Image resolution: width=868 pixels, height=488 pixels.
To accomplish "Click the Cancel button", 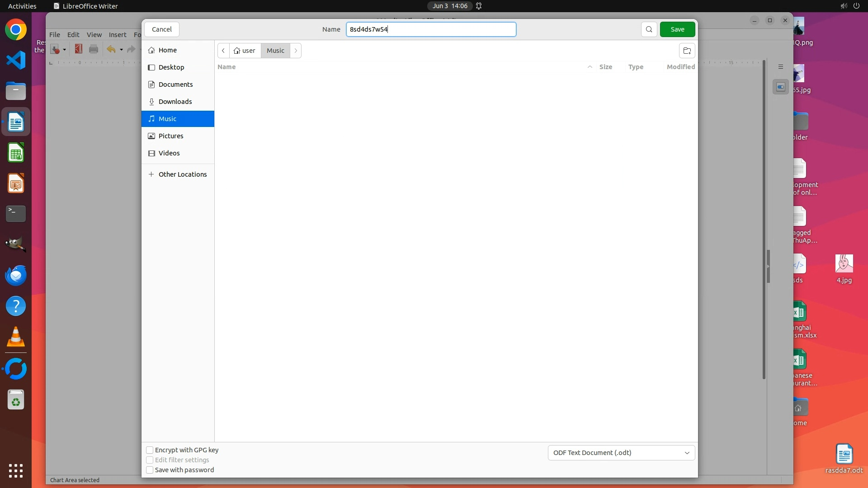I will (161, 29).
